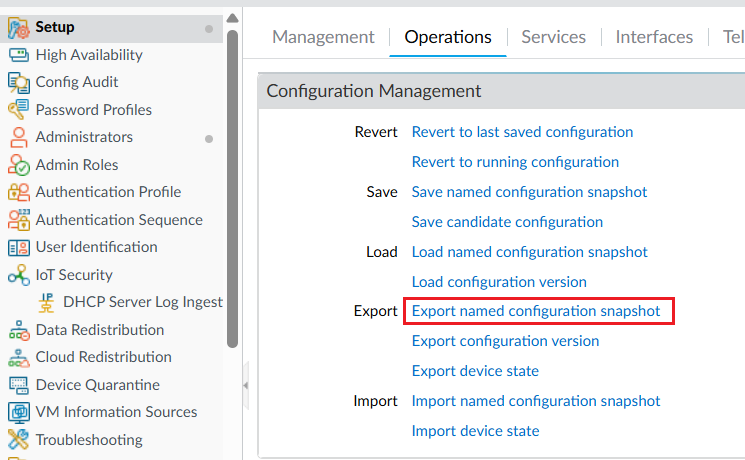Click the Authentication Sequence icon
The width and height of the screenshot is (745, 460).
(19, 220)
